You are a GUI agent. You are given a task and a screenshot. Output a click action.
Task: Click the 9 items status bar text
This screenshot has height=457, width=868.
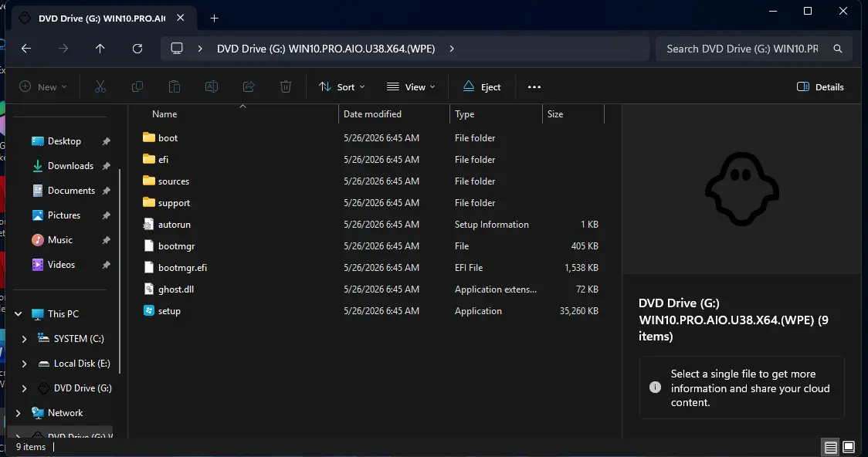pos(30,446)
